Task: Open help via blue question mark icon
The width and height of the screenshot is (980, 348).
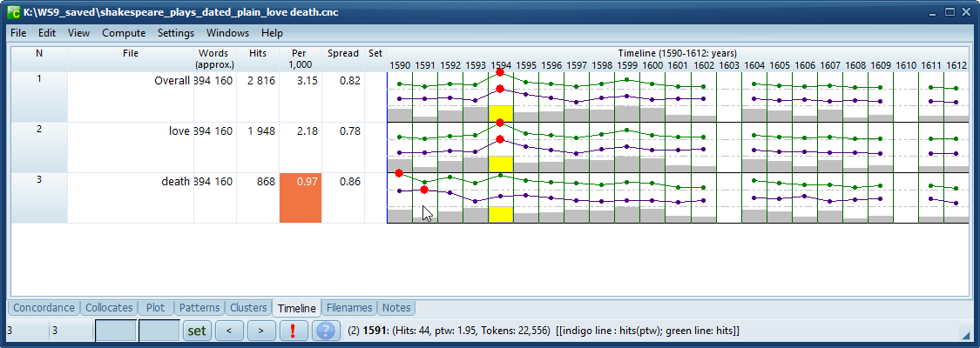Action: pos(327,331)
